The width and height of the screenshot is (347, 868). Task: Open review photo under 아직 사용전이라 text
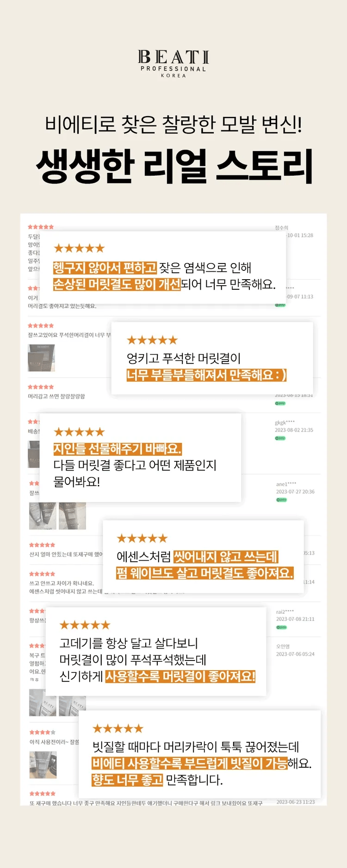[43, 764]
